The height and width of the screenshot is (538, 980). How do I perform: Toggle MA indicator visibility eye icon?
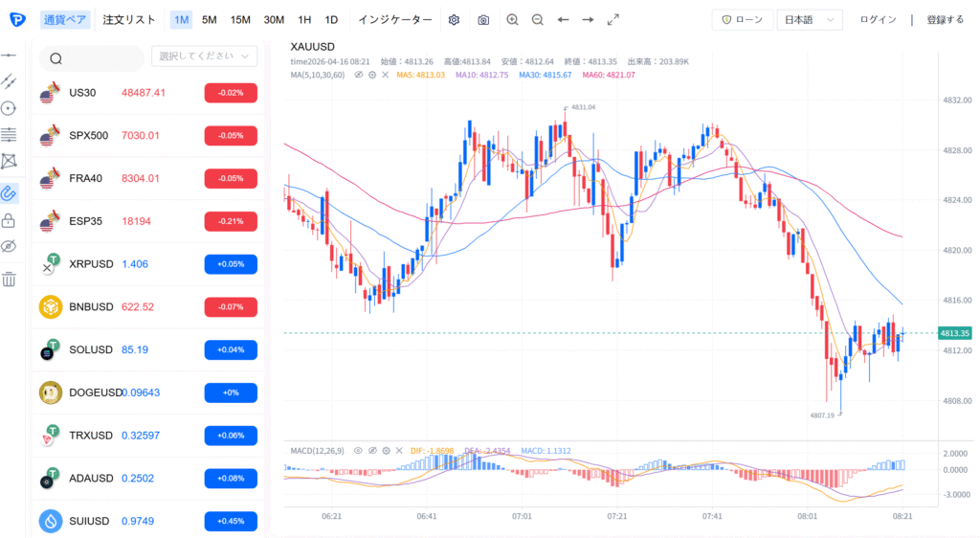click(359, 75)
